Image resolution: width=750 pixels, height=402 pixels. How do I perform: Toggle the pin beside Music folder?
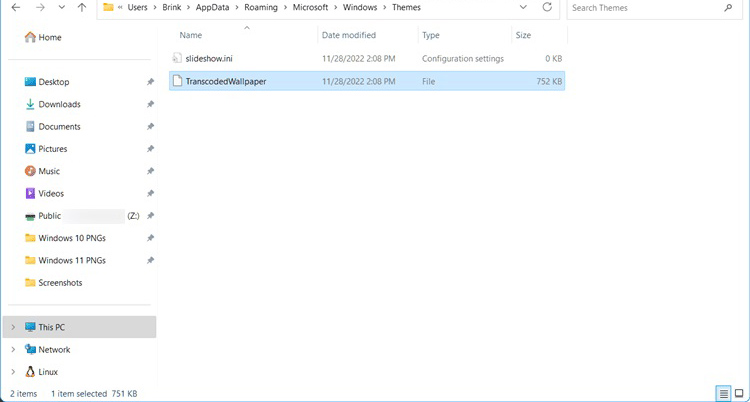pos(150,171)
